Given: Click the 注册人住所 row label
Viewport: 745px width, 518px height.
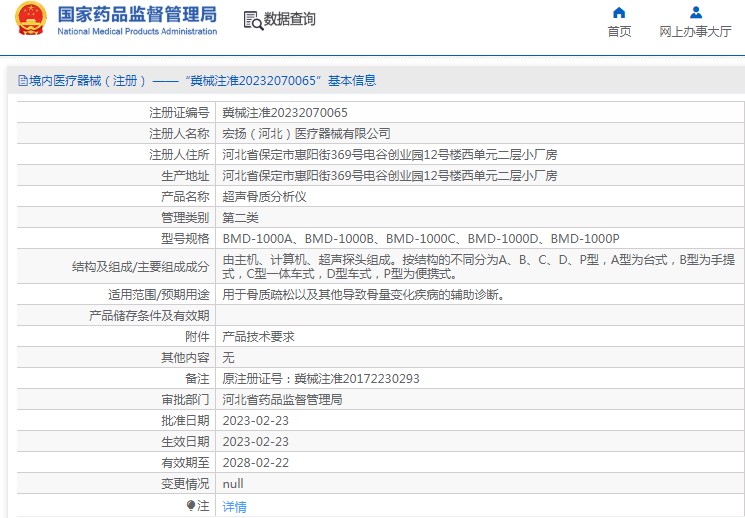Looking at the screenshot, I should click(x=179, y=154).
